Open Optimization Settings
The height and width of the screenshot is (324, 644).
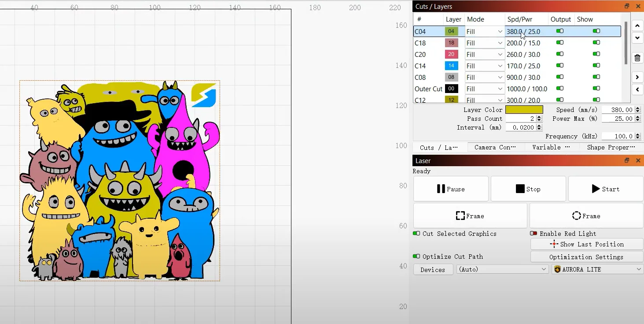click(x=587, y=257)
